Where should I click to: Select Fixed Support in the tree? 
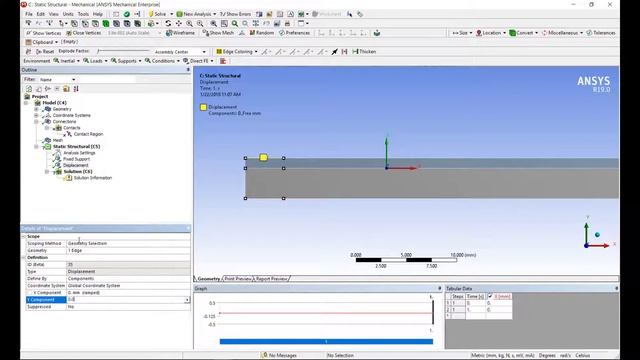(76, 159)
